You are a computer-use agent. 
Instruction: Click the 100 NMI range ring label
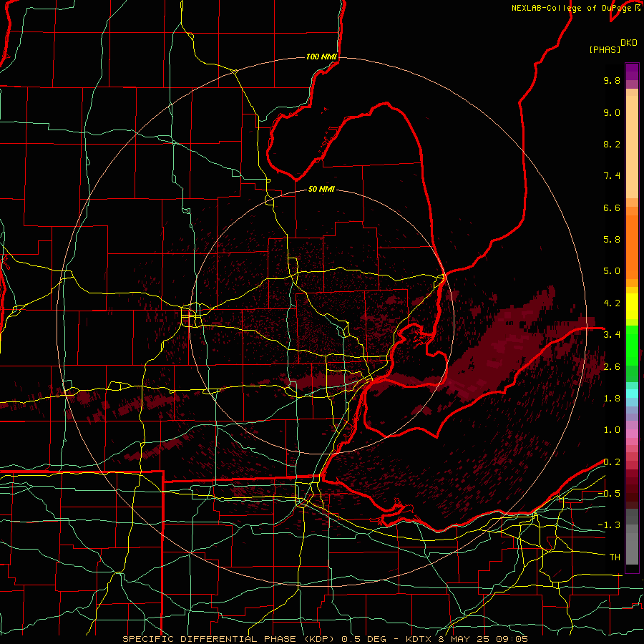point(321,57)
